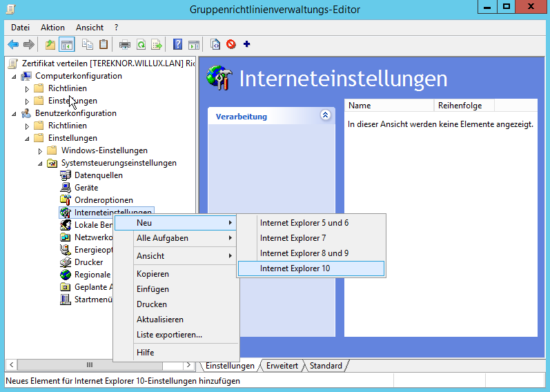The height and width of the screenshot is (392, 550).
Task: Collapse the Computerkonfiguration node
Action: (14, 76)
